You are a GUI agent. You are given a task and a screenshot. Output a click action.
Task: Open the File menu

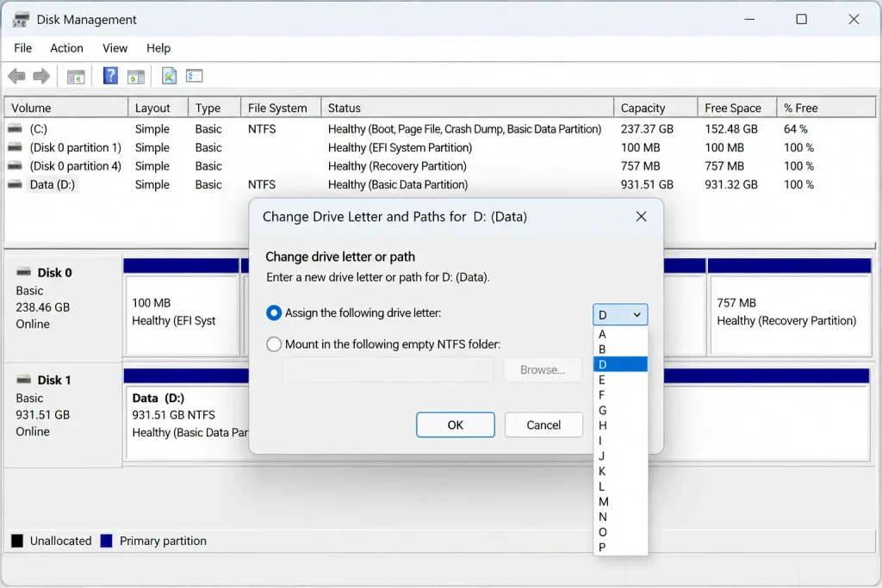point(23,48)
